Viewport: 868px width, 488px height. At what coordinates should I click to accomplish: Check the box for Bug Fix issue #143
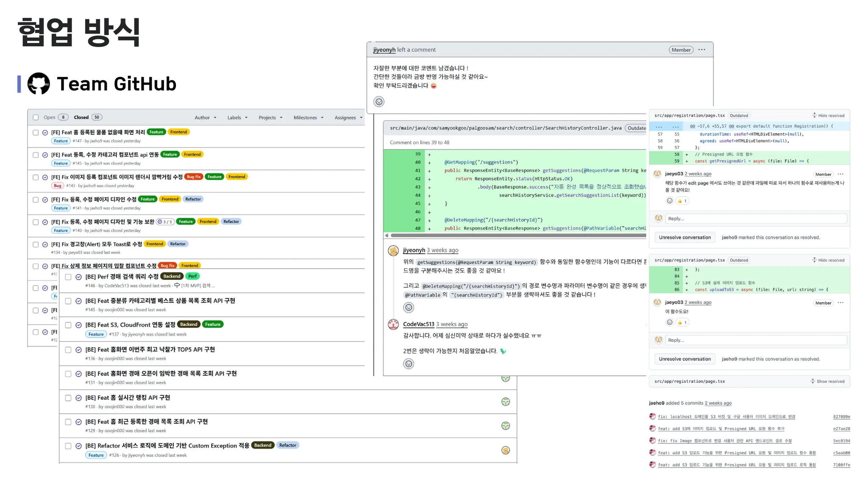(x=36, y=177)
